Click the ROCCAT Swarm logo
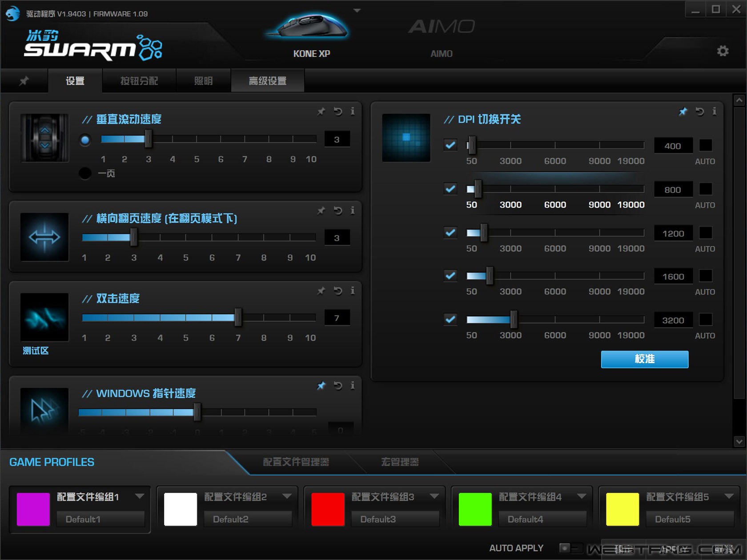The width and height of the screenshot is (747, 560). 92,45
